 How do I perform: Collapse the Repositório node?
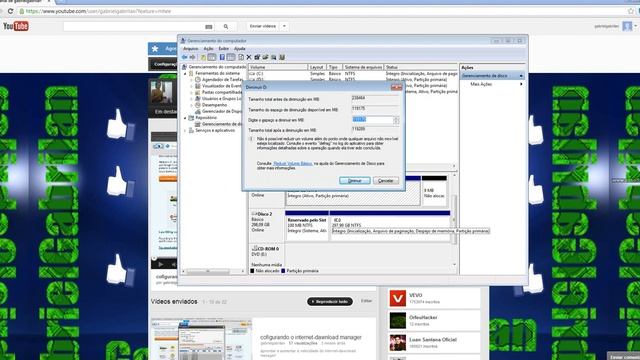coord(185,118)
